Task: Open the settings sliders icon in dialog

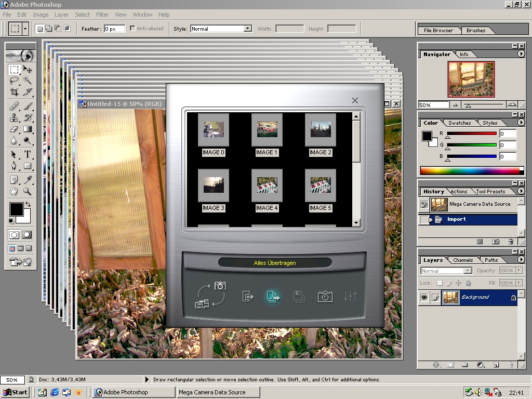Action: (x=350, y=297)
